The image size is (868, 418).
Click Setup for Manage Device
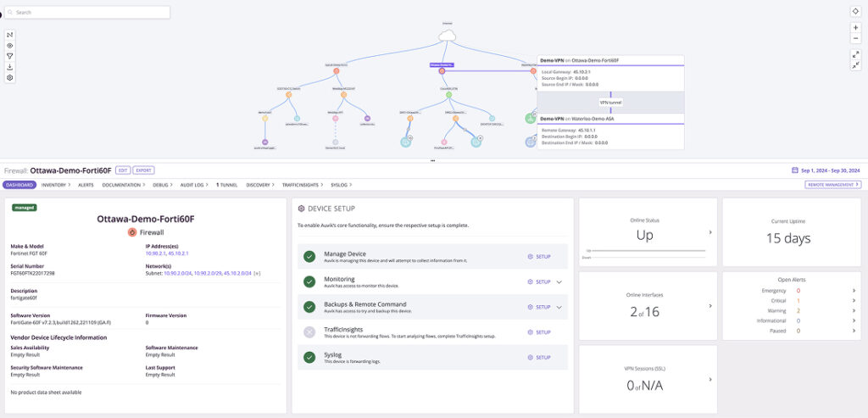coord(539,256)
